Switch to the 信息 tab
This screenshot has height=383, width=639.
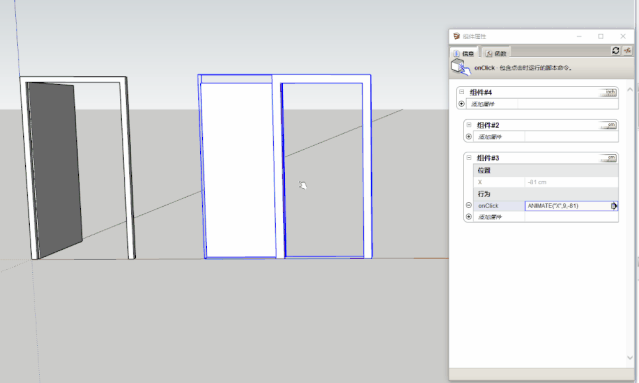[x=464, y=53]
